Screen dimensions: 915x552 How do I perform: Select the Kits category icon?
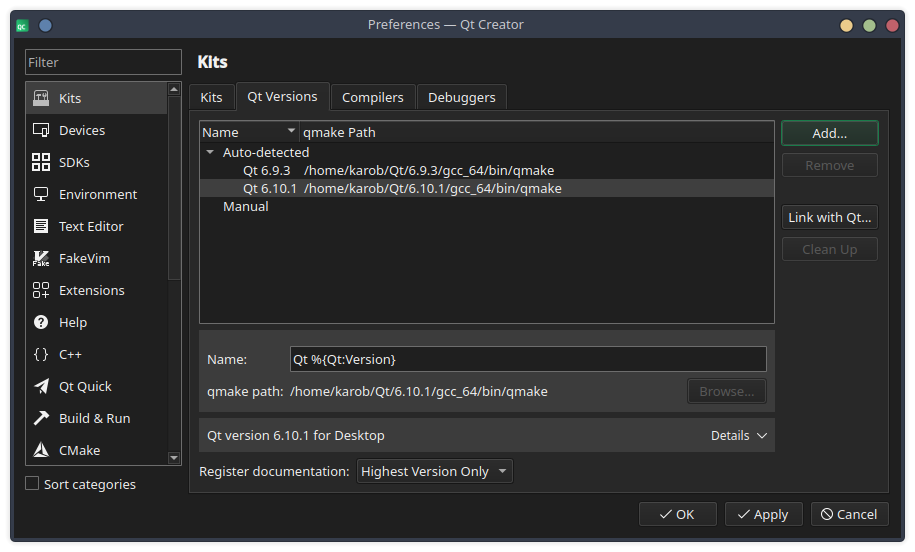[41, 98]
